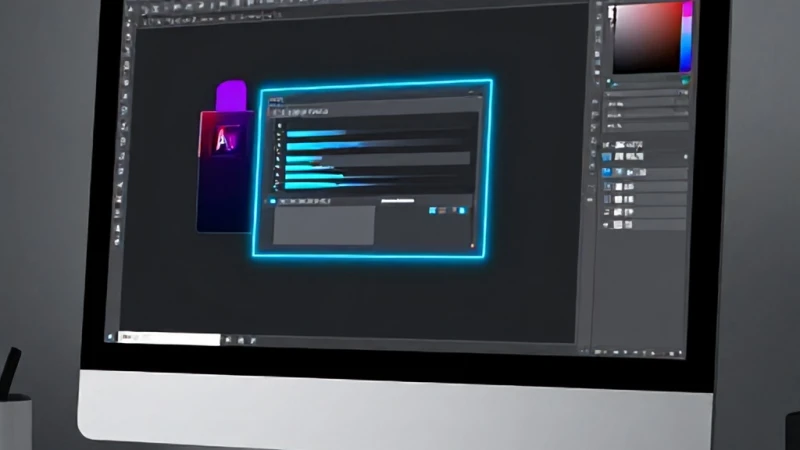This screenshot has width=800, height=450.
Task: Click the white search box in the taskbar
Action: pos(169,338)
